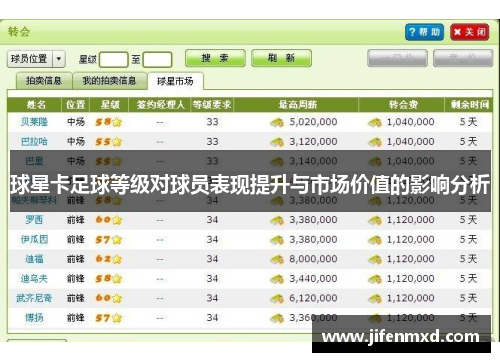Sort by 最高周薪 column header
This screenshot has width=500, height=362.
296,105
